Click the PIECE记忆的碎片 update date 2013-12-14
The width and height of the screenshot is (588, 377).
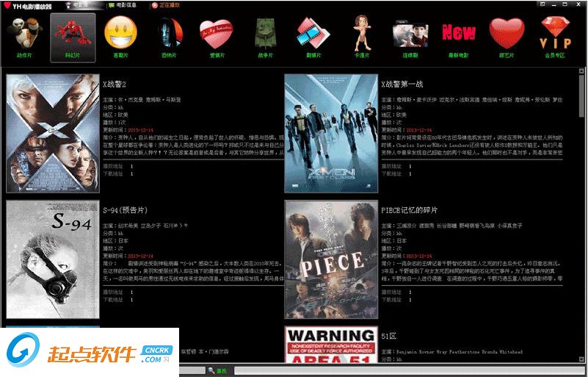[x=419, y=256]
